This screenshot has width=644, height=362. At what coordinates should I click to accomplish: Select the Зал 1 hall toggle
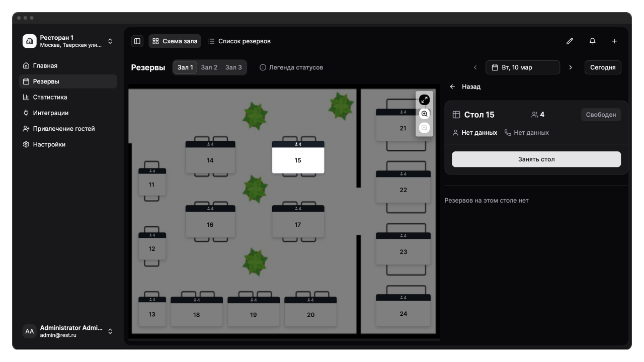click(185, 67)
